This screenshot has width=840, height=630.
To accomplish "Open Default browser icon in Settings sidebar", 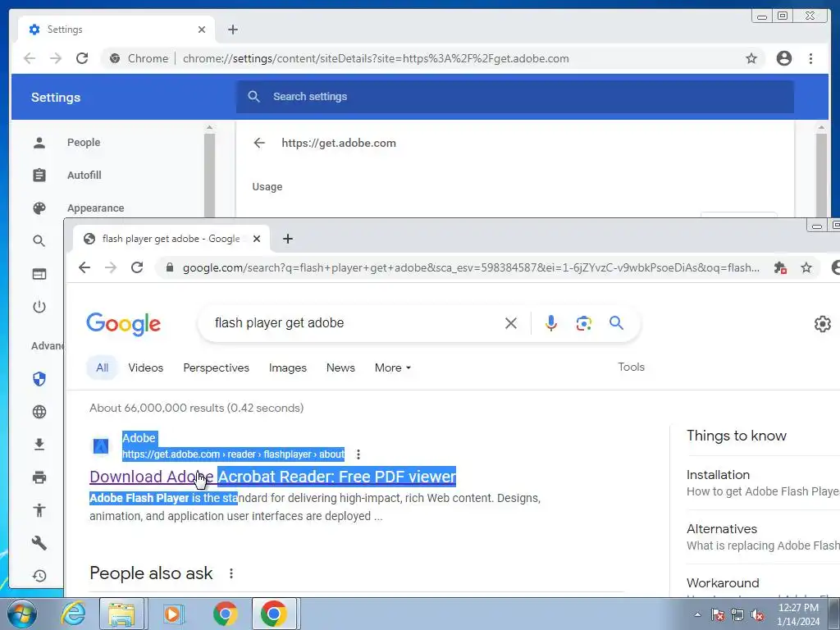I will 39,274.
